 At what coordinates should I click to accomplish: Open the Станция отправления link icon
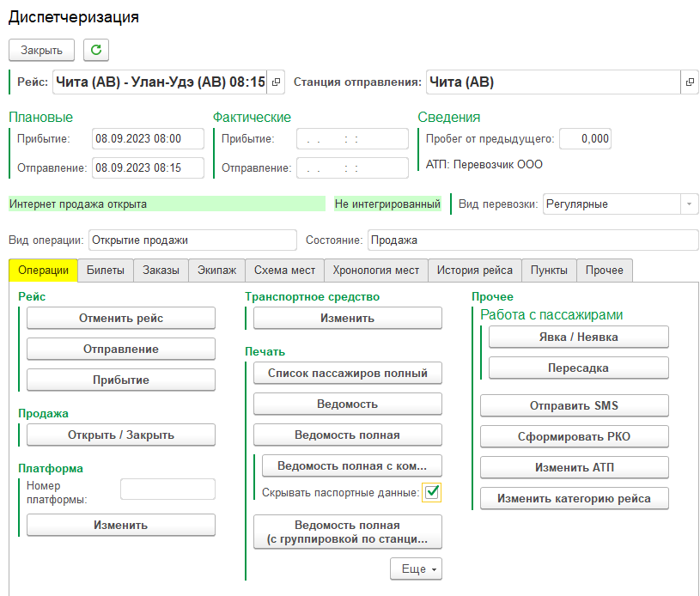689,82
